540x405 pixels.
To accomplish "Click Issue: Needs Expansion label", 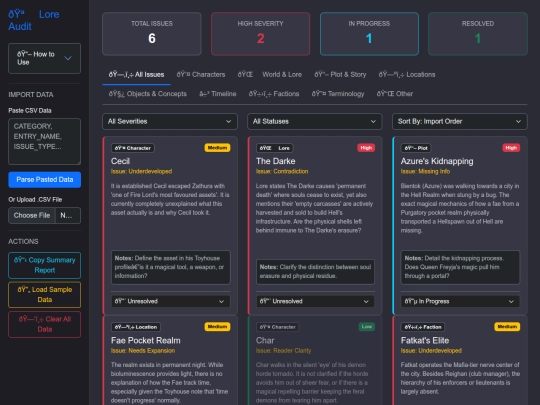I will click(143, 351).
